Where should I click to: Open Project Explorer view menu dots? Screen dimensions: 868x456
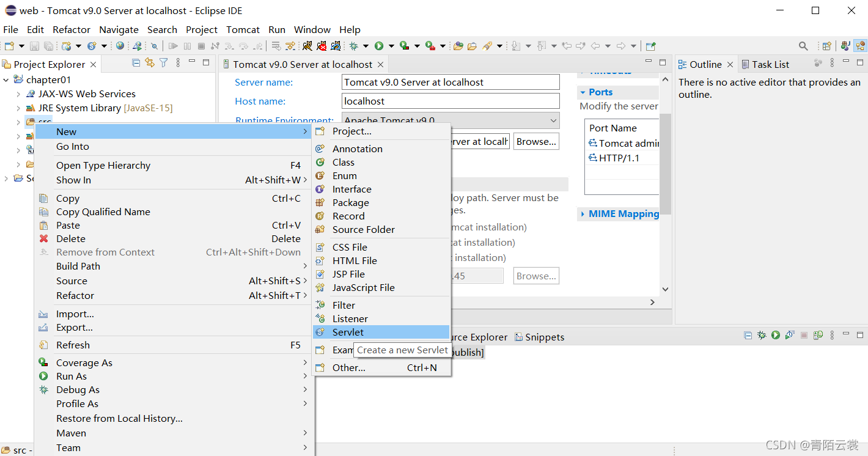pyautogui.click(x=178, y=63)
